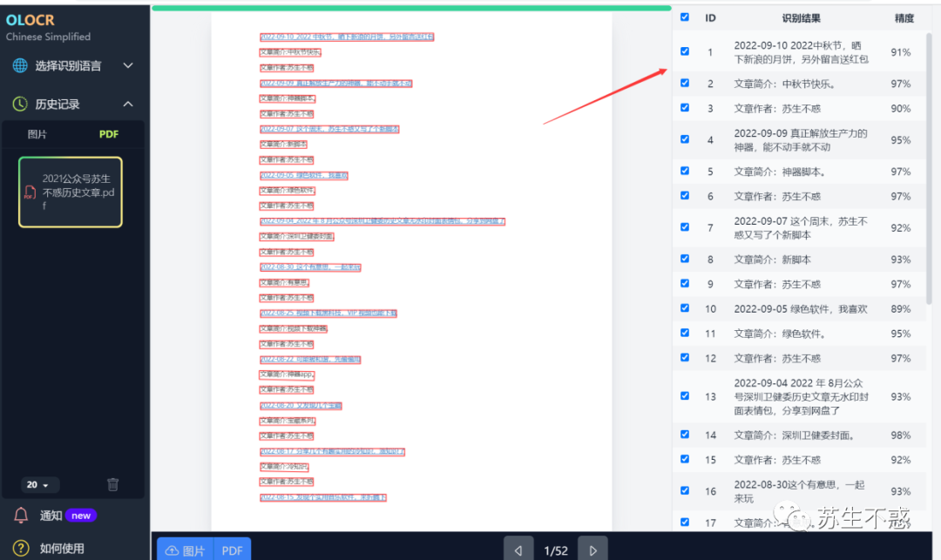The width and height of the screenshot is (941, 560).
Task: Open 如何使用 menu item
Action: 62,549
